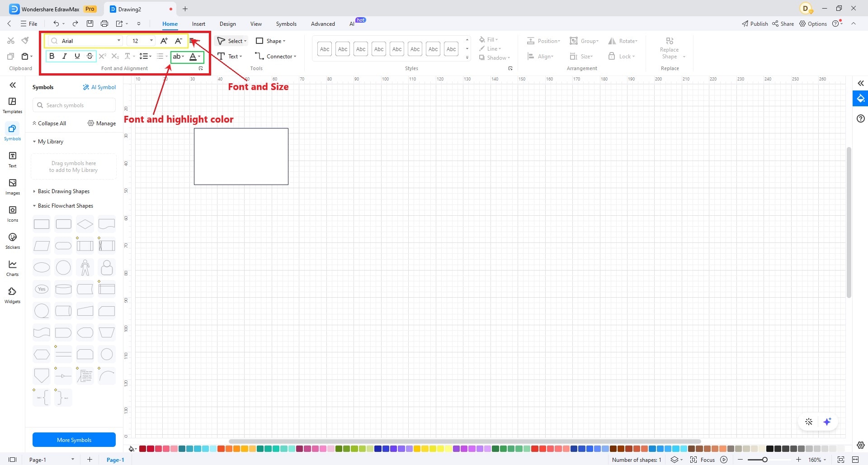Open the Widgets sidebar panel
Viewport: 868px width, 465px height.
pos(12,295)
